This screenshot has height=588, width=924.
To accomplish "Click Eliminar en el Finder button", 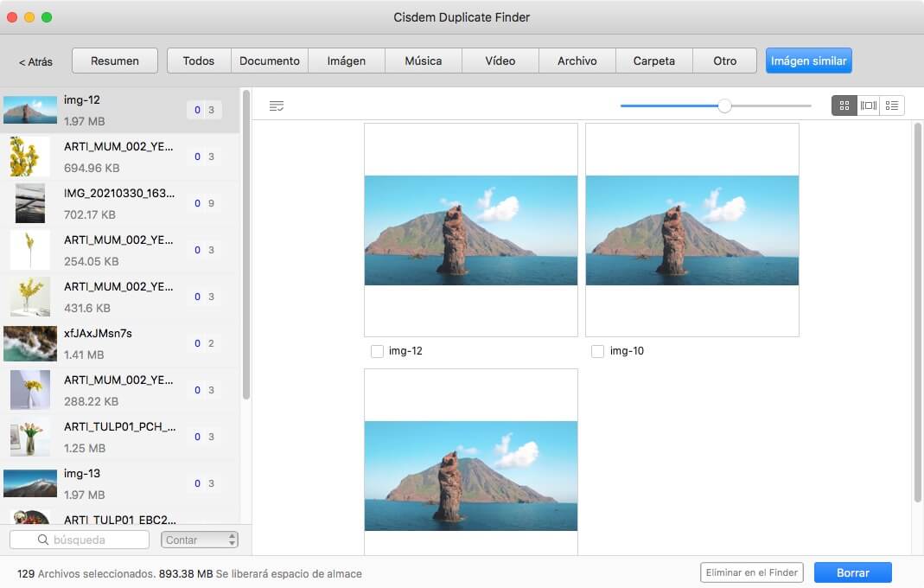I will point(752,572).
